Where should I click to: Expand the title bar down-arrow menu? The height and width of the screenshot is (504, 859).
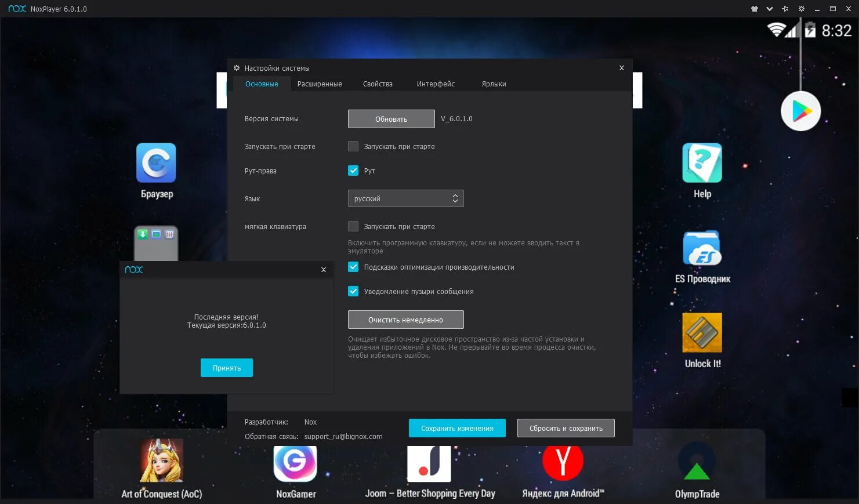pos(770,9)
